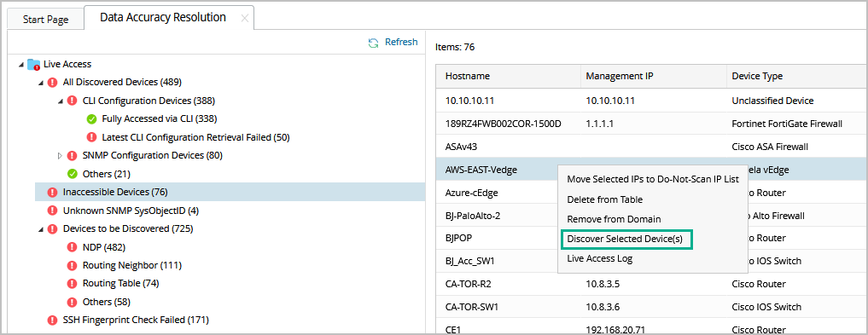868x335 pixels.
Task: Choose Move Selected IPs to Do-Not-Scan IP List
Action: (x=653, y=180)
